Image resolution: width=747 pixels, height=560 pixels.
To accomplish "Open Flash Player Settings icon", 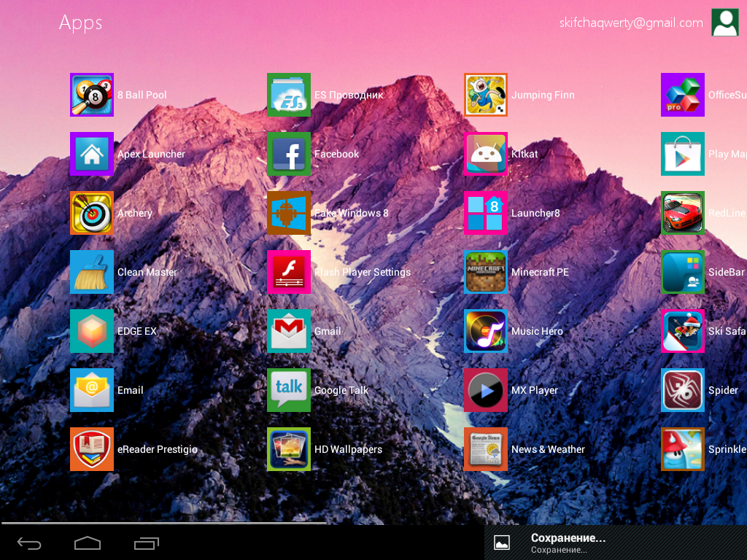I will tap(289, 272).
